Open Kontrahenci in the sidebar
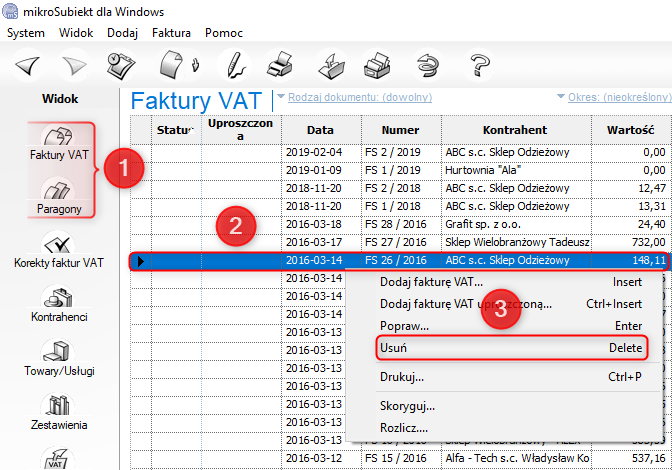Viewport: 672px width, 470px height. coord(59,304)
